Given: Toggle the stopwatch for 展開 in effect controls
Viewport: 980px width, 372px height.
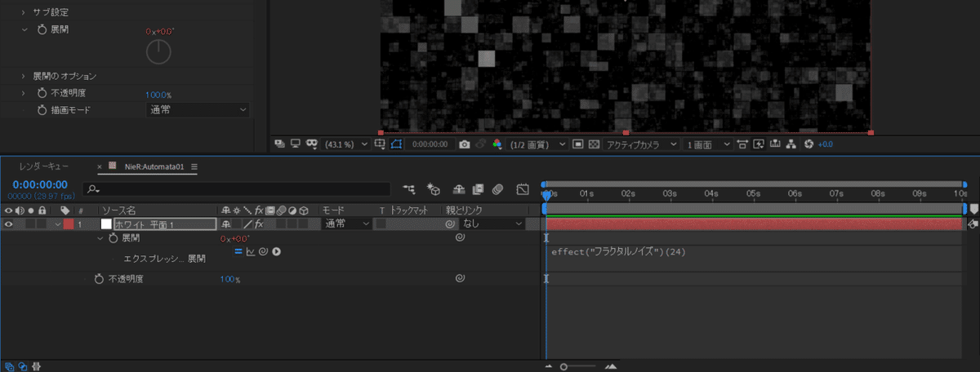Looking at the screenshot, I should pos(42,29).
